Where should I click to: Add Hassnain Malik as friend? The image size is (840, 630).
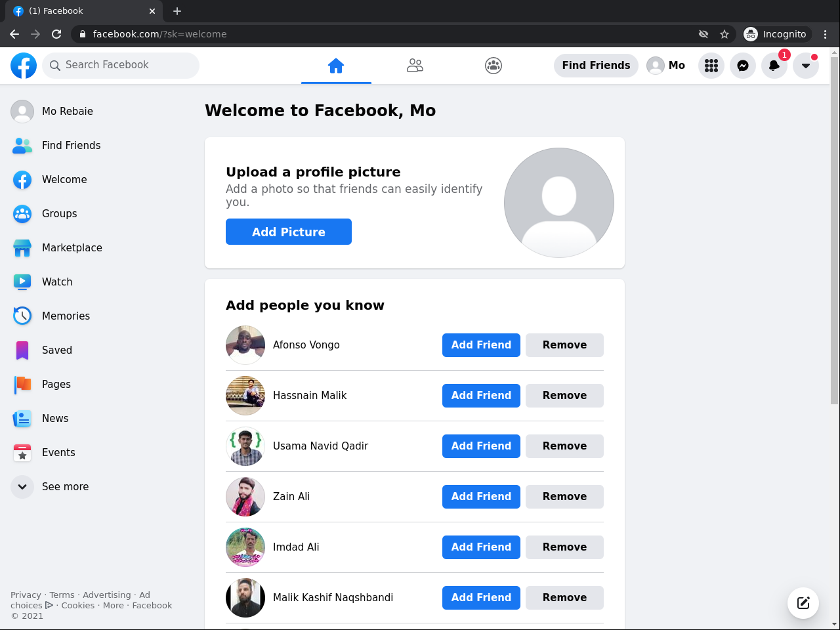481,396
